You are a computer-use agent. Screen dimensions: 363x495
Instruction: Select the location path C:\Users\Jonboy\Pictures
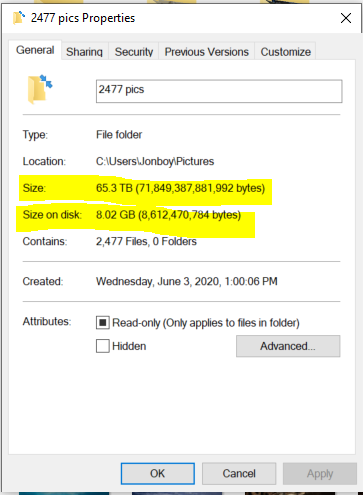point(155,161)
